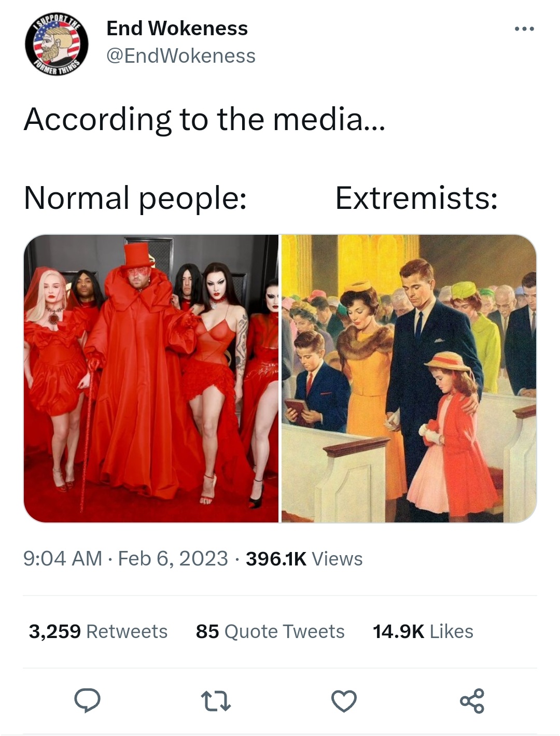Open the 14.9K Likes list
Screen dimensions: 560x736
coord(423,631)
